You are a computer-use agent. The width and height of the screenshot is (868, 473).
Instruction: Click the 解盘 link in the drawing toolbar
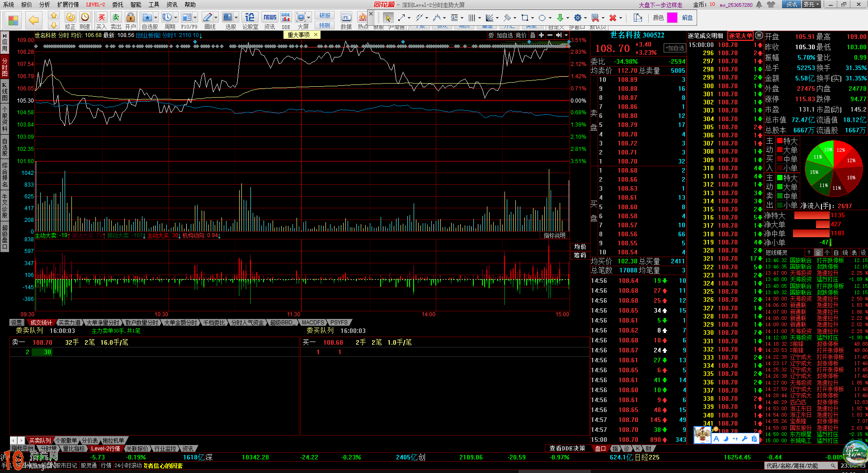point(688,18)
